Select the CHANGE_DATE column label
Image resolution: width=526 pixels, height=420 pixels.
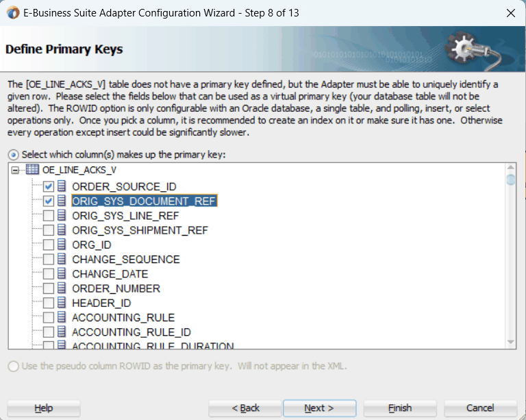coord(110,274)
